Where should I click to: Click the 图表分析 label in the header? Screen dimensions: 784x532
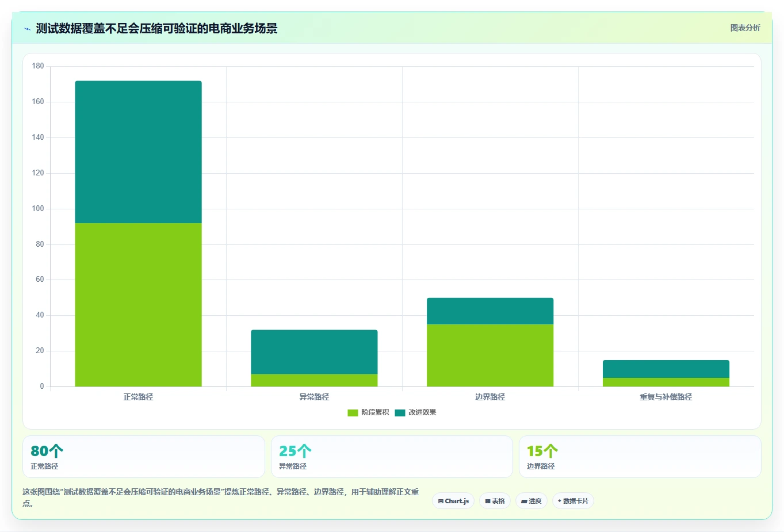(x=745, y=28)
